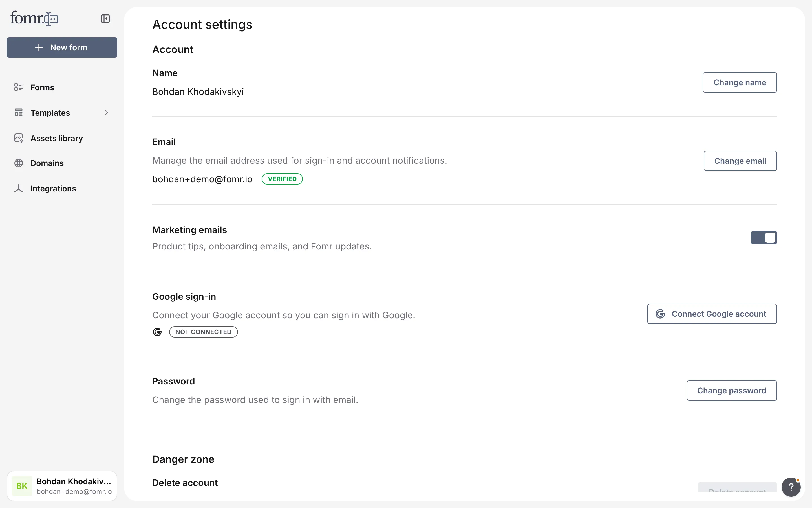Click the Marketing emails label
812x508 pixels.
point(189,230)
